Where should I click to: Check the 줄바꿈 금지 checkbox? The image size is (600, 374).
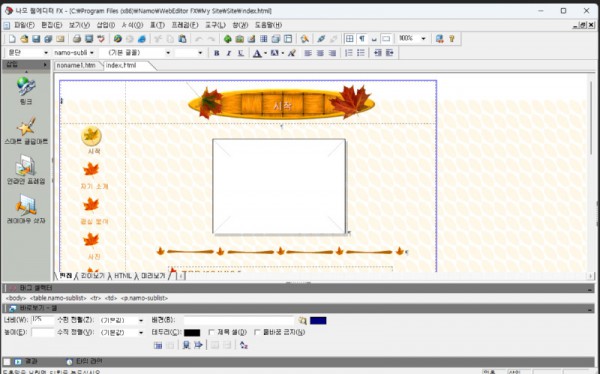tap(257, 332)
